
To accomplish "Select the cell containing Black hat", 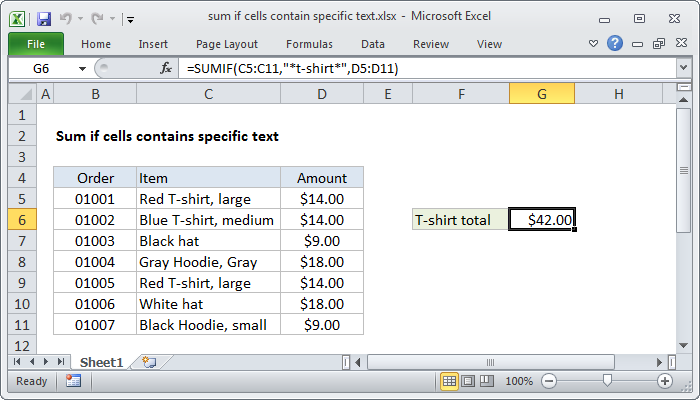I will tap(208, 240).
